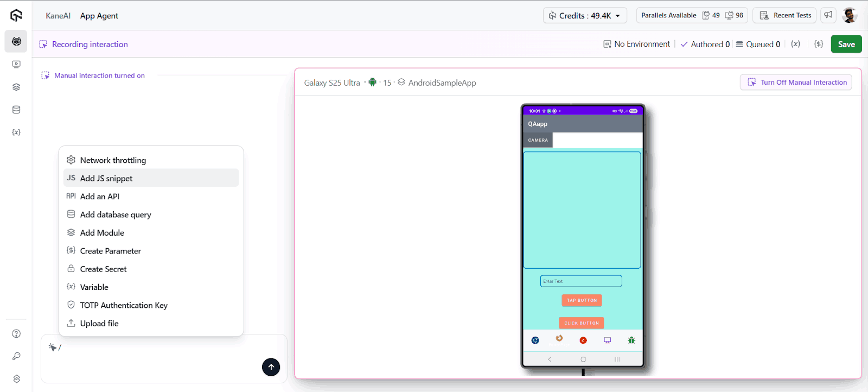Tap the Android back navigation arrow
The image size is (868, 392).
550,359
